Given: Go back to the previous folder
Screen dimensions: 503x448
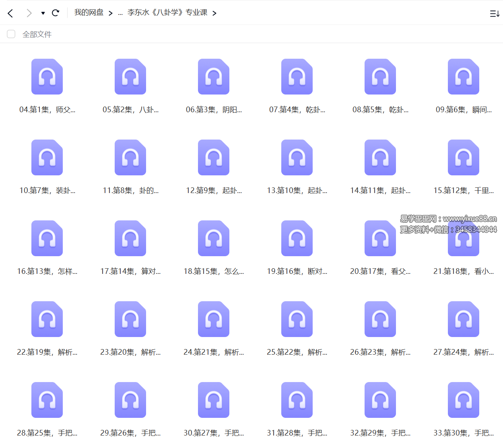Looking at the screenshot, I should [10, 13].
